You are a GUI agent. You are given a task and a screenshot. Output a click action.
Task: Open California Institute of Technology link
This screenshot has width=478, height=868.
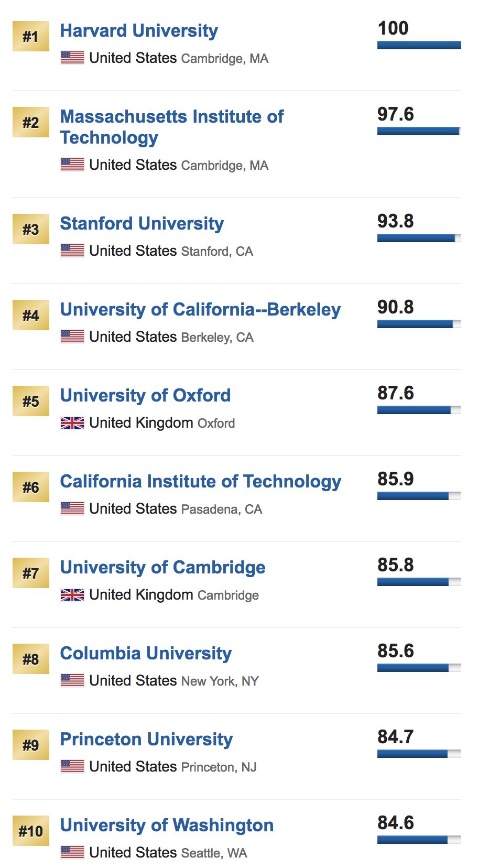(201, 482)
